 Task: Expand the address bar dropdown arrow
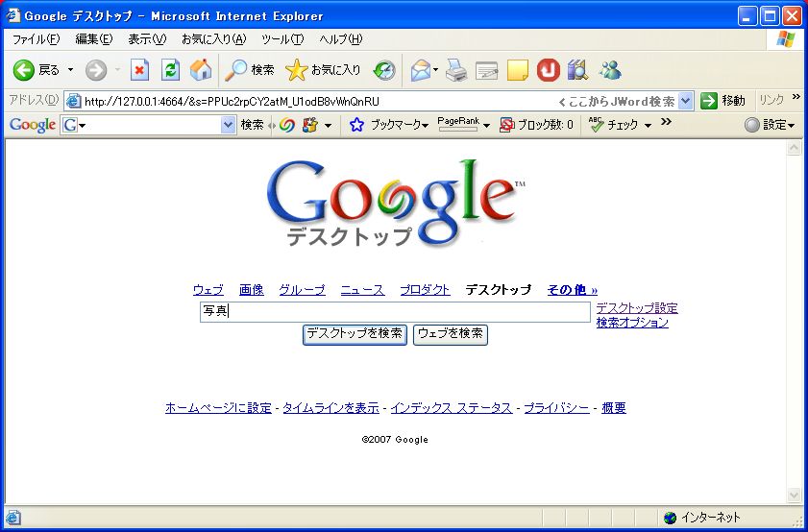pyautogui.click(x=685, y=101)
